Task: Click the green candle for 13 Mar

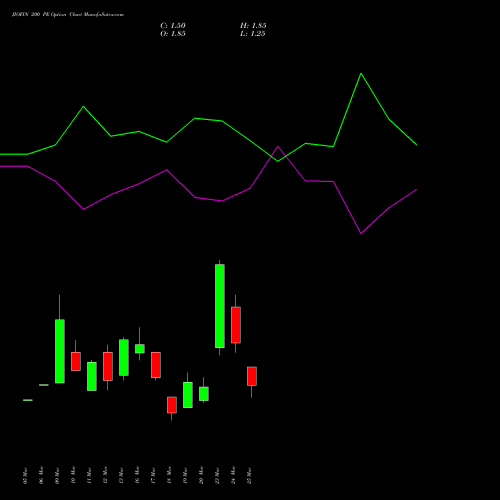Action: tap(124, 357)
